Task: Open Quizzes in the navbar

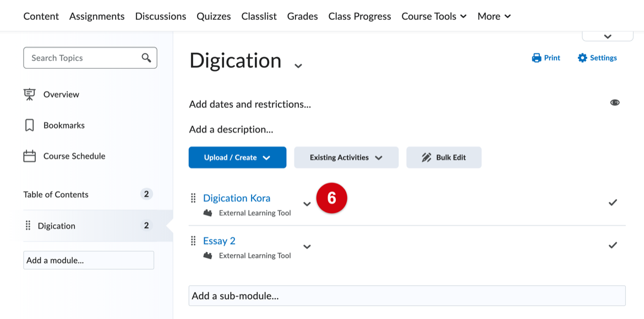Action: [x=214, y=16]
